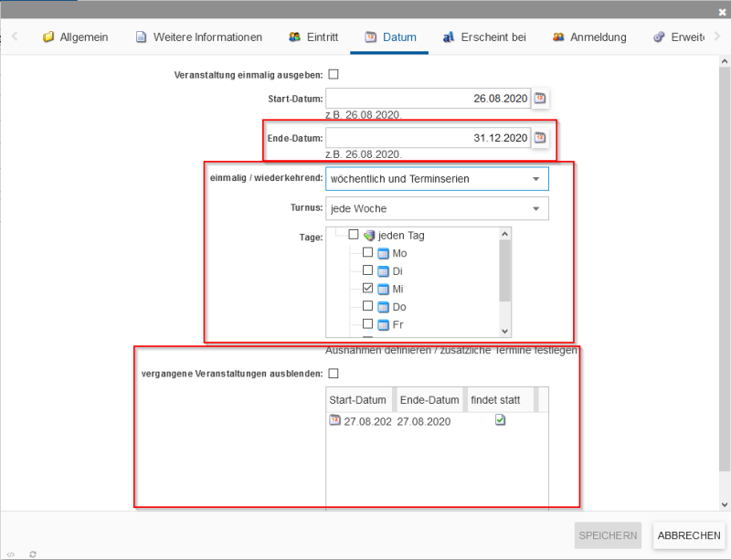Open the Ende-Datum calendar picker icon
Screen dimensions: 731x560
pos(540,138)
